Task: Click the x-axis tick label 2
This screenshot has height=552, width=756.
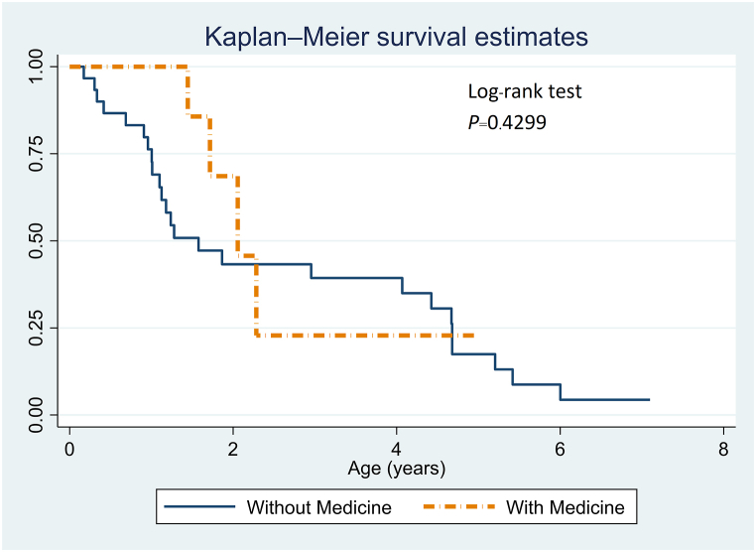Action: [x=233, y=448]
